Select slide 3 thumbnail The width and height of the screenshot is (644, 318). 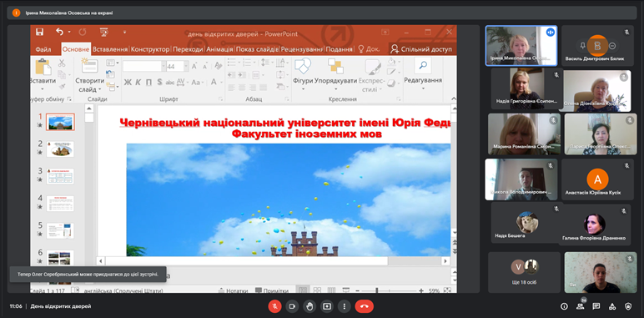click(x=60, y=176)
